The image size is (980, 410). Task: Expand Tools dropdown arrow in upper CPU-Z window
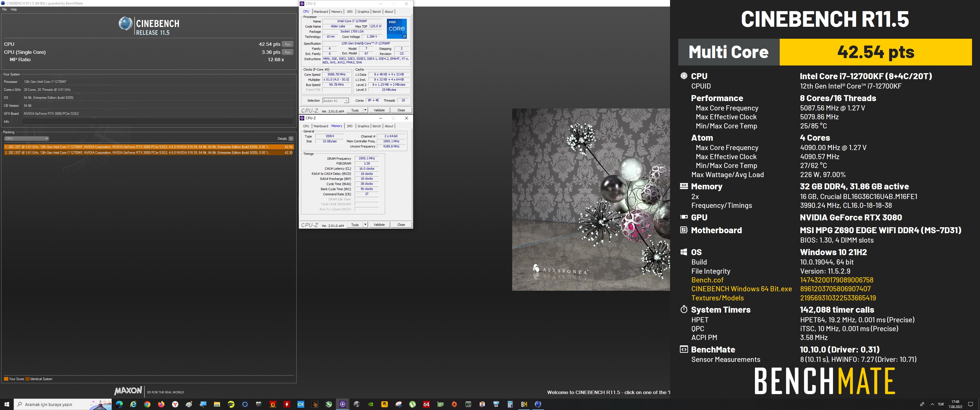(366, 110)
